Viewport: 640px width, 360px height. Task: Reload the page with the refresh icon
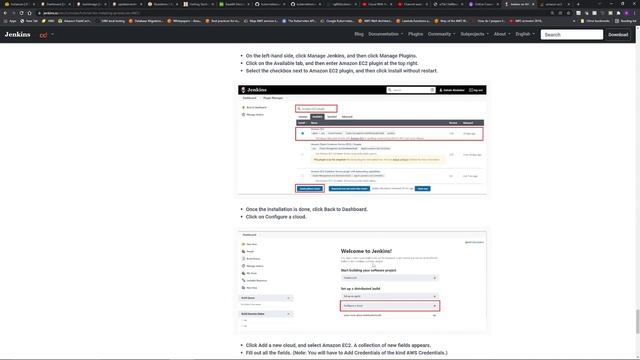coord(21,13)
